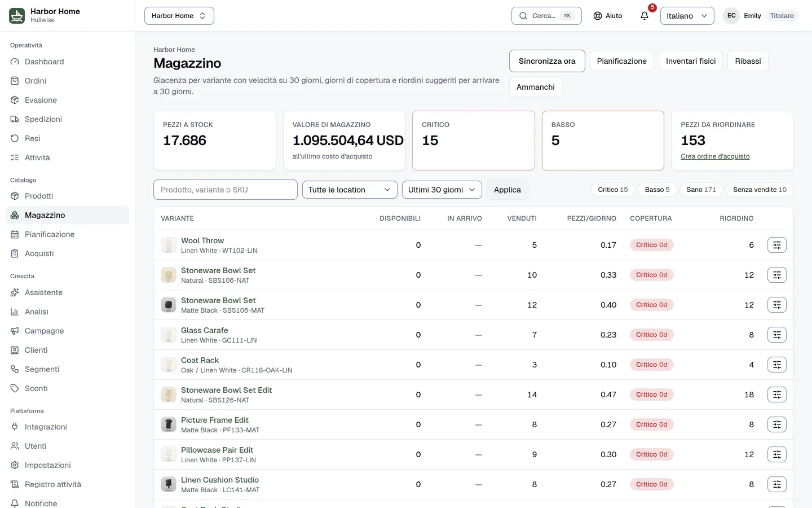Expand the Ultimi 30 giorni dropdown
The height and width of the screenshot is (508, 812).
pos(442,190)
